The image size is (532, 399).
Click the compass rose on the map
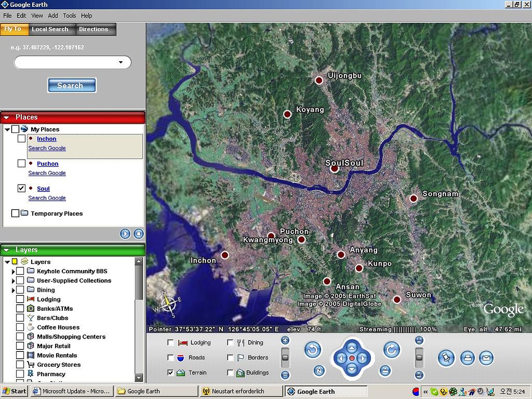point(167,304)
